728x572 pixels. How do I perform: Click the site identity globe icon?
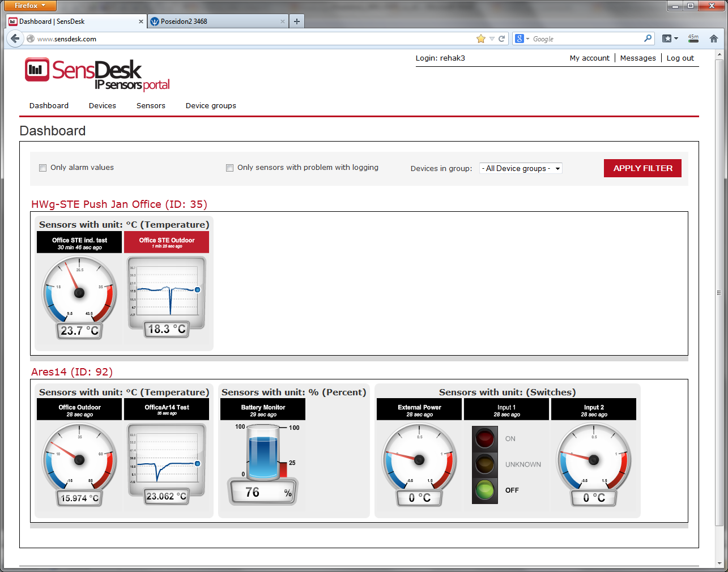[x=31, y=39]
